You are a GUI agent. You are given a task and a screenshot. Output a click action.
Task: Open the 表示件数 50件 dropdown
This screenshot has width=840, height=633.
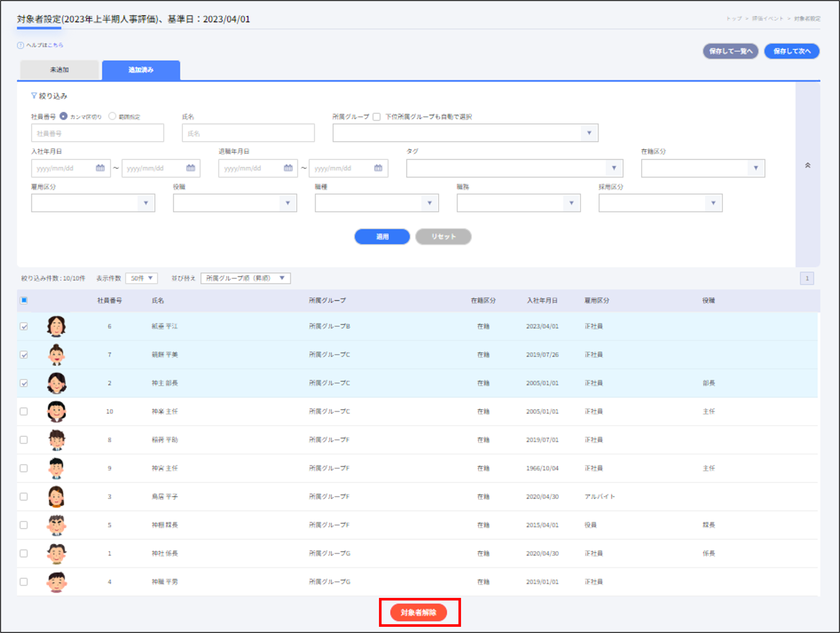click(x=141, y=278)
